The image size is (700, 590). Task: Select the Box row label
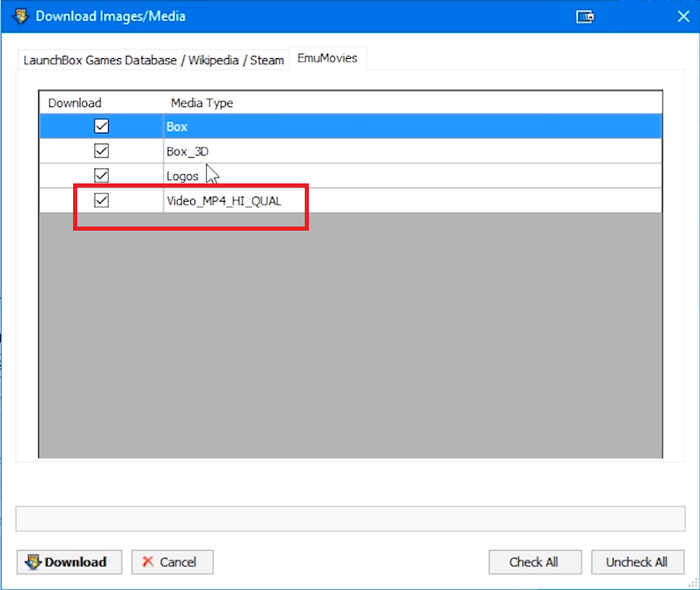coord(178,127)
